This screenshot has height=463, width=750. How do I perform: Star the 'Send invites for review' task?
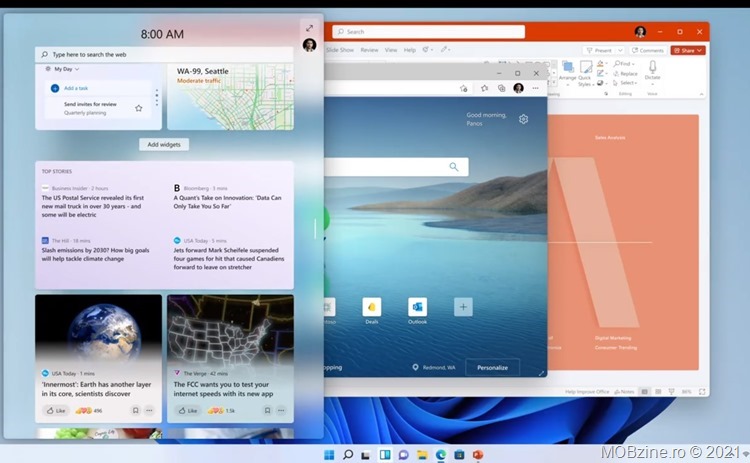(139, 108)
